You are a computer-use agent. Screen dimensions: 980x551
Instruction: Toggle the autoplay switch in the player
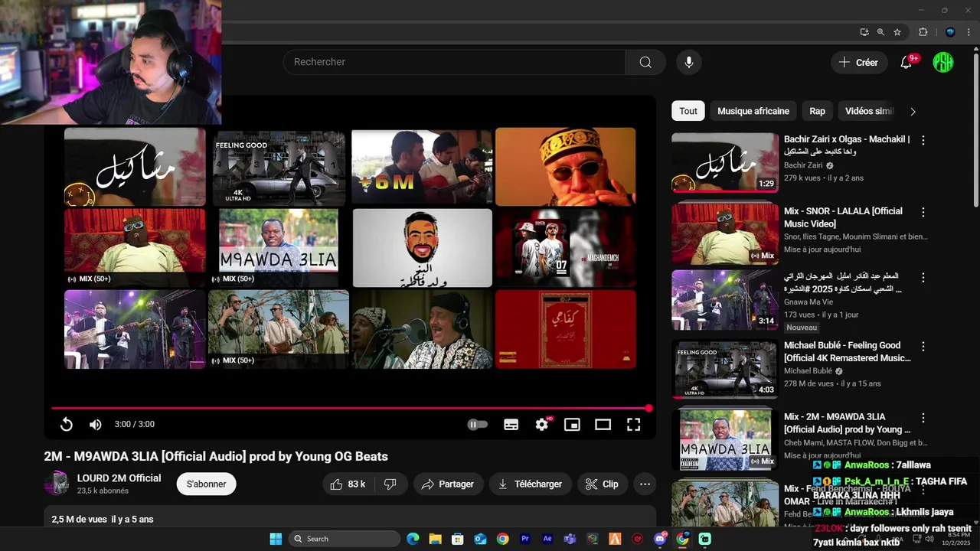coord(477,424)
